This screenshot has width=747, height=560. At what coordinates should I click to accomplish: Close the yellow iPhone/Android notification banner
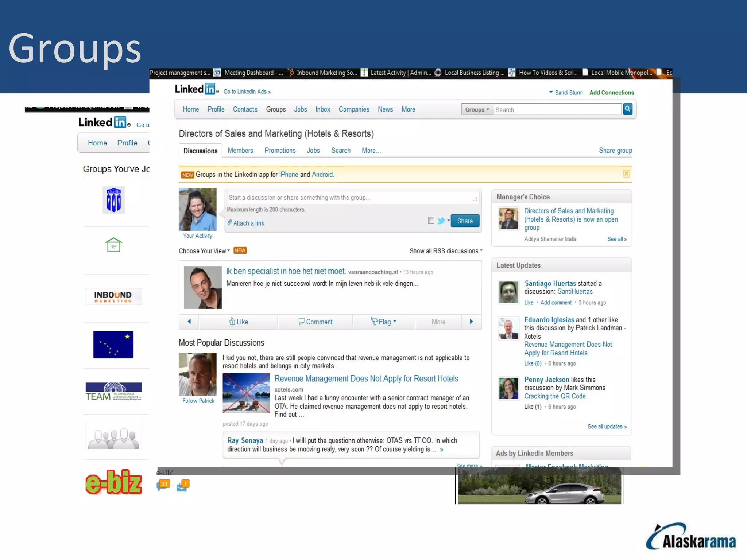click(626, 174)
